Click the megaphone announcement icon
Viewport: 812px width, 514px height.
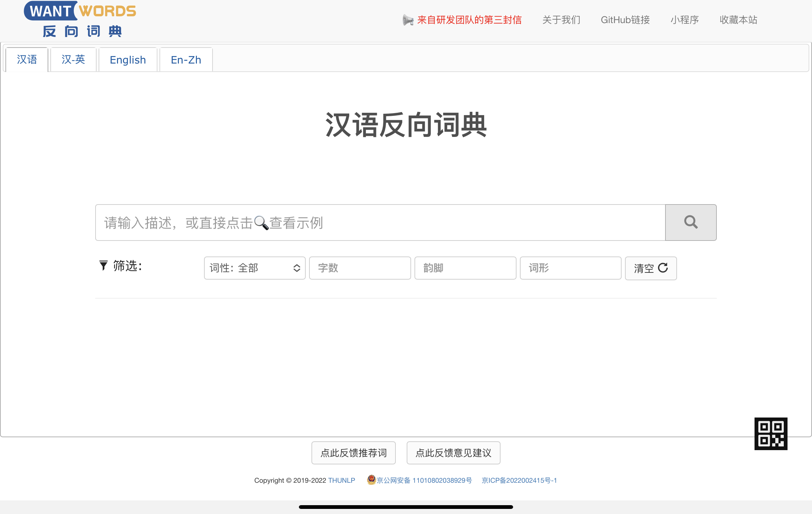[408, 20]
